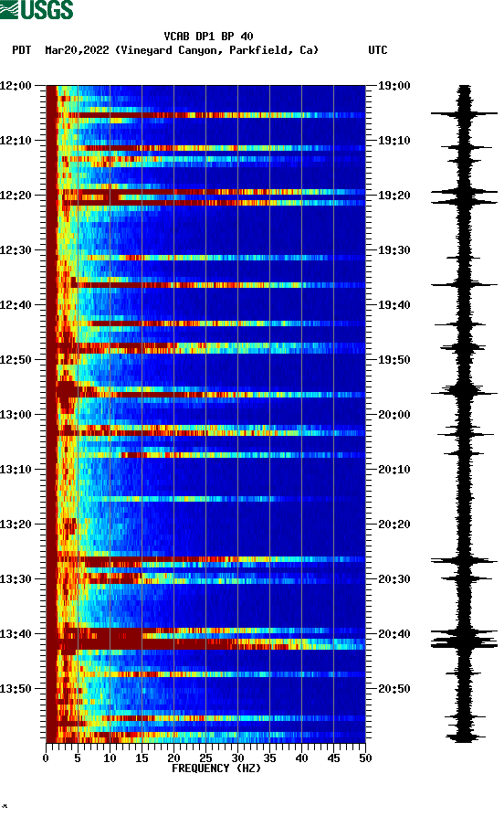The width and height of the screenshot is (504, 816).
Task: Click the 12:40 PDT time label
Action: [x=16, y=305]
